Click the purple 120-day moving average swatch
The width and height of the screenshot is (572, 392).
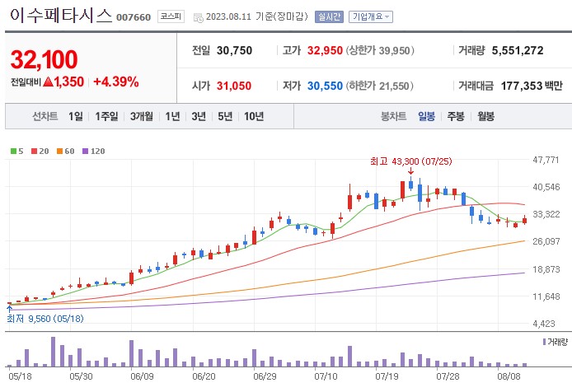click(86, 151)
